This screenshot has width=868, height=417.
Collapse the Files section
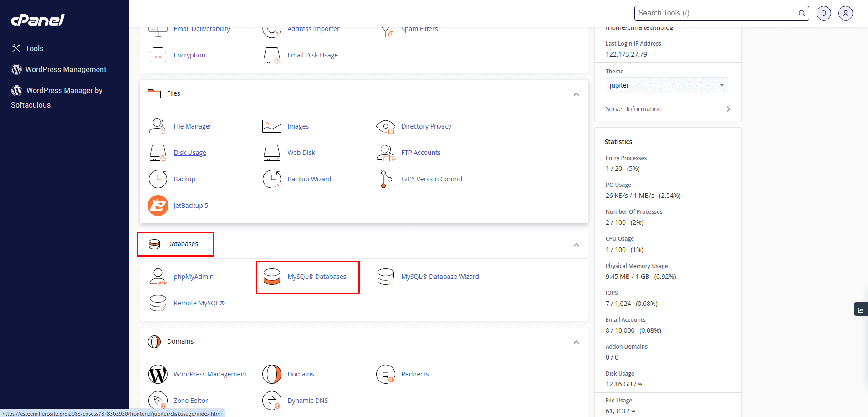tap(576, 94)
